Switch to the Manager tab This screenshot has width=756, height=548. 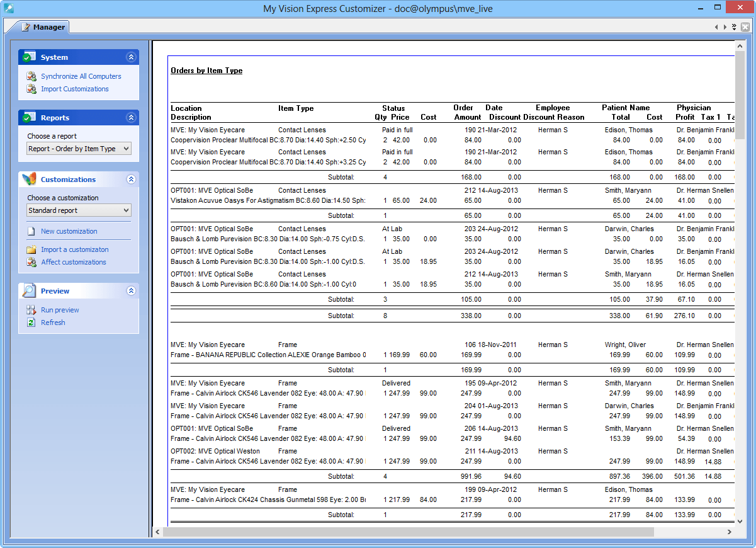coord(43,27)
